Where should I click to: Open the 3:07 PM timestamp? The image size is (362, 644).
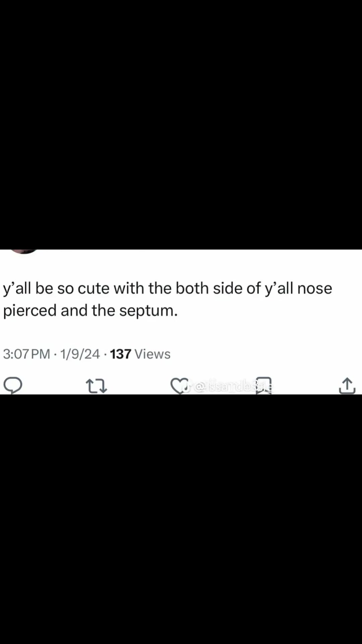click(x=26, y=354)
